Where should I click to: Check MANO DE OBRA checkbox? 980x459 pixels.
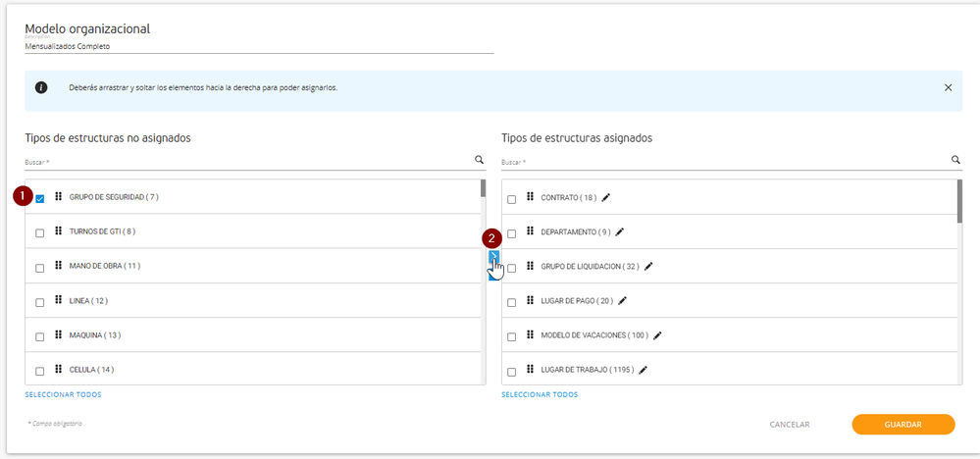pos(40,268)
